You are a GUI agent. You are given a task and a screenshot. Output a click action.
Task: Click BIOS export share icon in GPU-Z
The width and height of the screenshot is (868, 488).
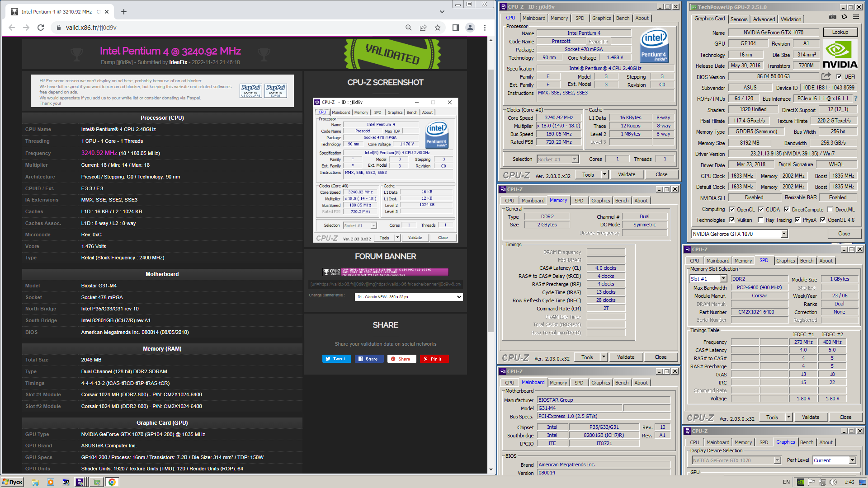[826, 76]
